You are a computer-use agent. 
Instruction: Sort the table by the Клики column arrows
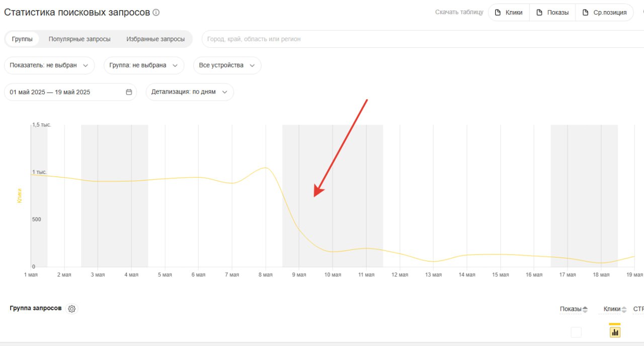click(x=624, y=309)
